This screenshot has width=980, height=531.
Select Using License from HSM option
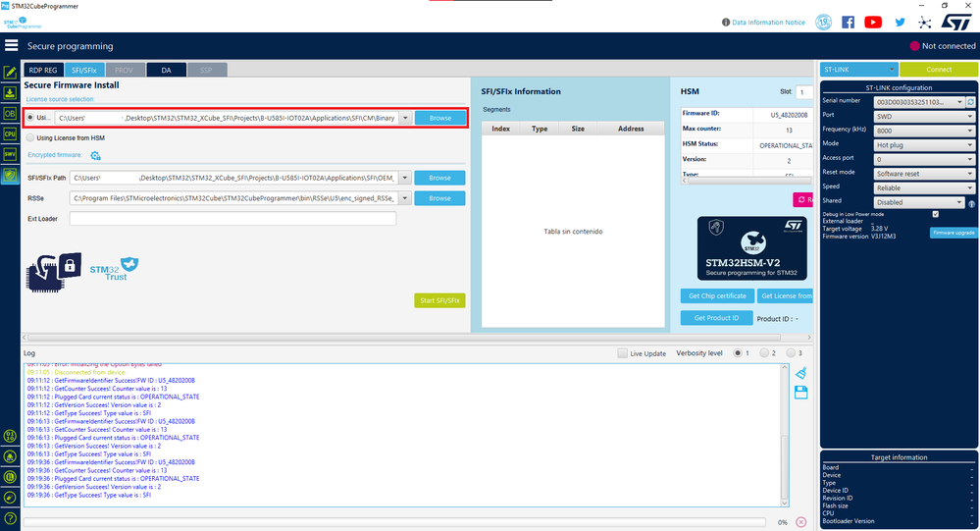pos(30,137)
